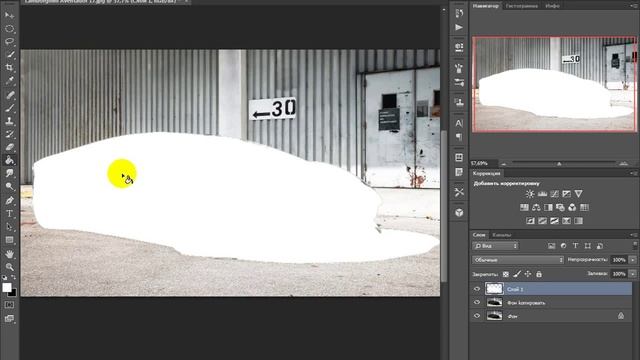
Task: Select the Paint Bucket tool
Action: click(9, 160)
